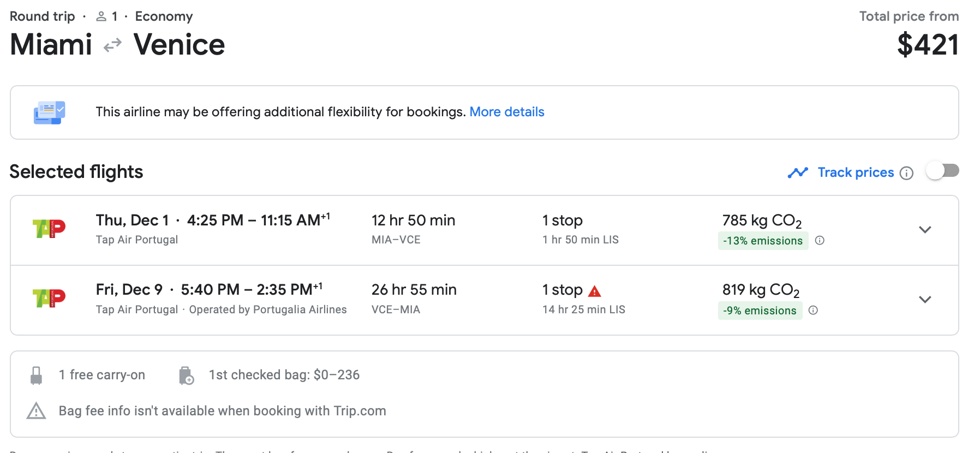Enable the Track prices toggle
The width and height of the screenshot is (980, 453).
click(x=942, y=171)
